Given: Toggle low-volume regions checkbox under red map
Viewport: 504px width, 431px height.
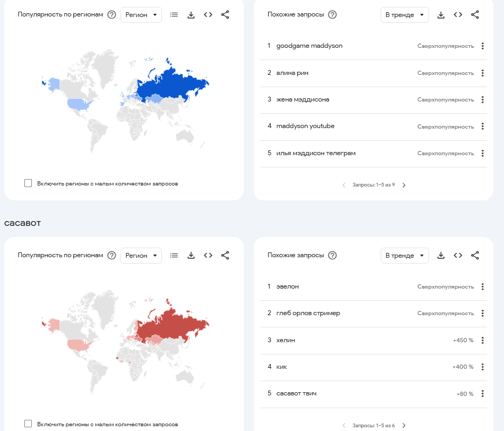Looking at the screenshot, I should coord(28,424).
